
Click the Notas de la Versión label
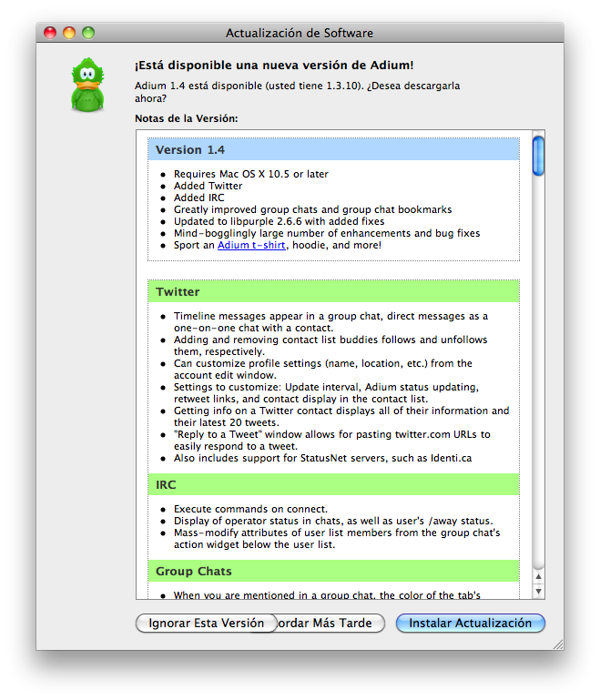click(186, 118)
